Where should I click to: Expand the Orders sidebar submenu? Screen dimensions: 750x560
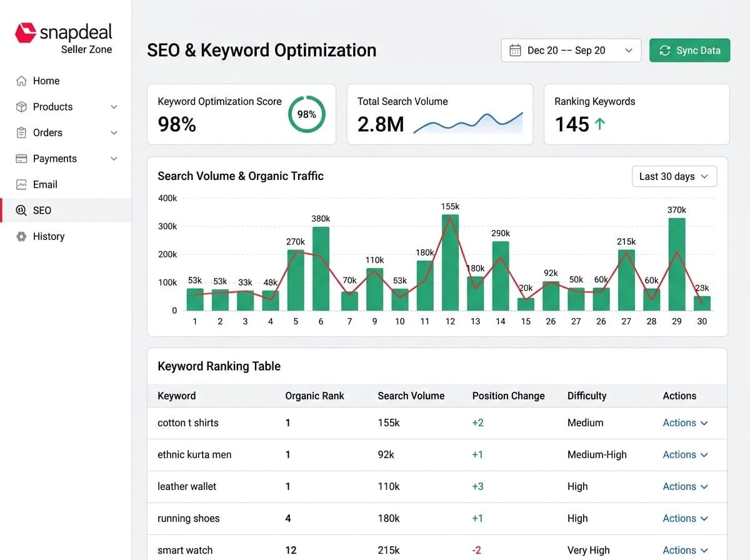(114, 132)
